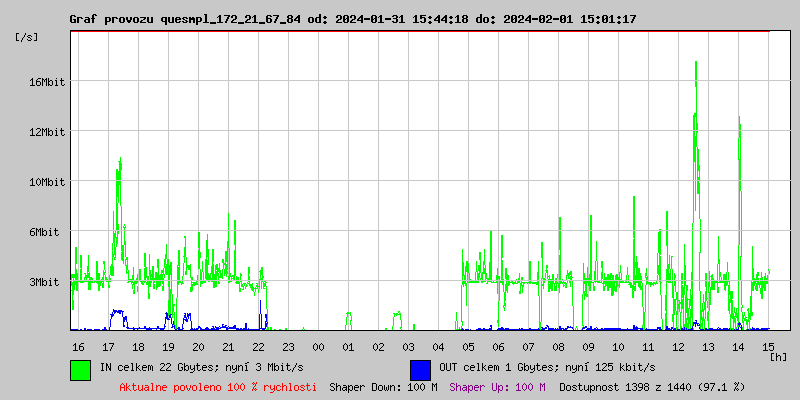Click the green IN legend color square

pyautogui.click(x=80, y=369)
